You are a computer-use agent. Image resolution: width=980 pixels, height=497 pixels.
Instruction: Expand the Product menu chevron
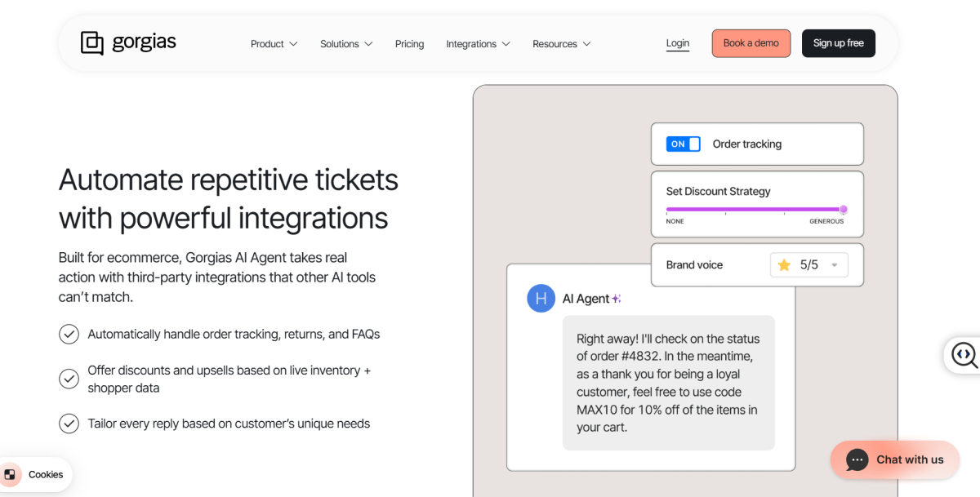point(293,44)
